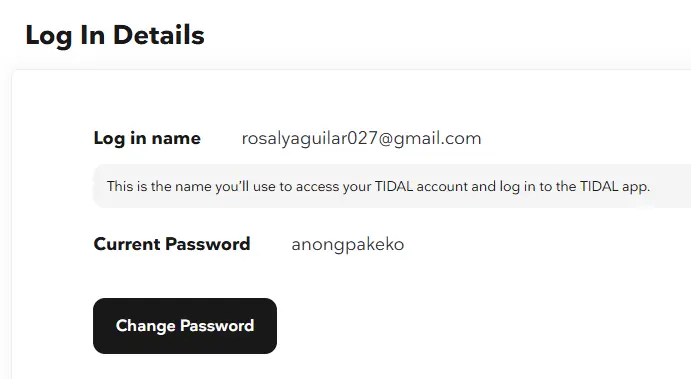
Task: Click the rosalyaguilar027 username portion of the email
Action: pyautogui.click(x=310, y=139)
